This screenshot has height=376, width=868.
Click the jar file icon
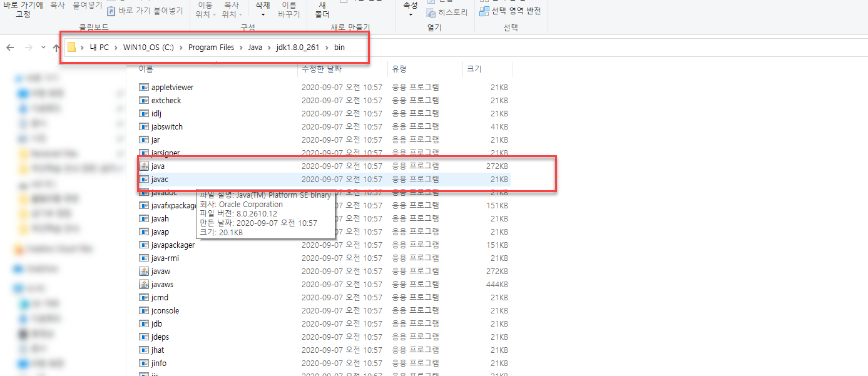[x=144, y=140]
